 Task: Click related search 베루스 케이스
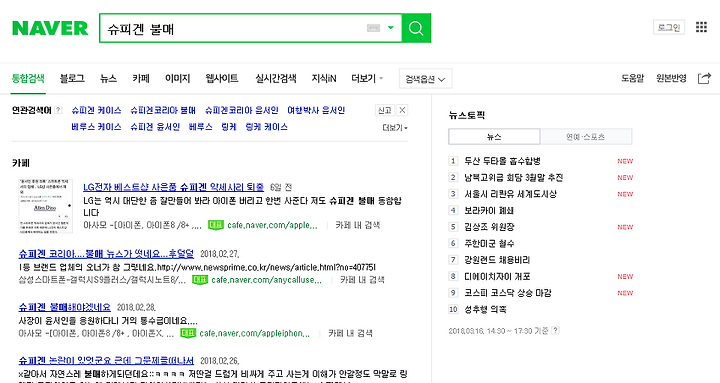click(x=96, y=127)
